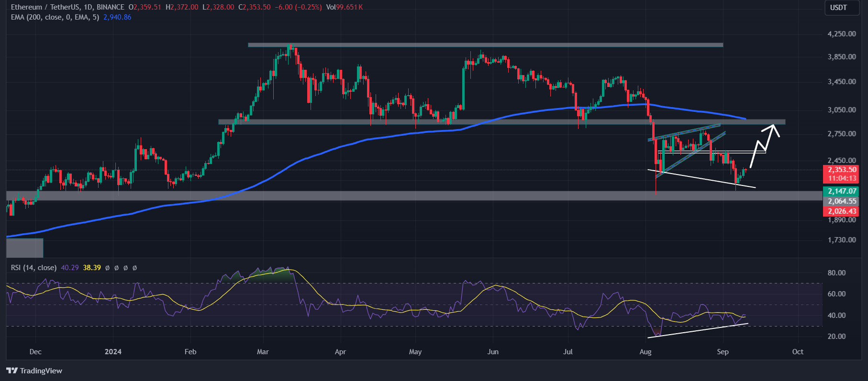The height and width of the screenshot is (381, 868).
Task: Click the purple RSI value 40.29
Action: click(70, 268)
